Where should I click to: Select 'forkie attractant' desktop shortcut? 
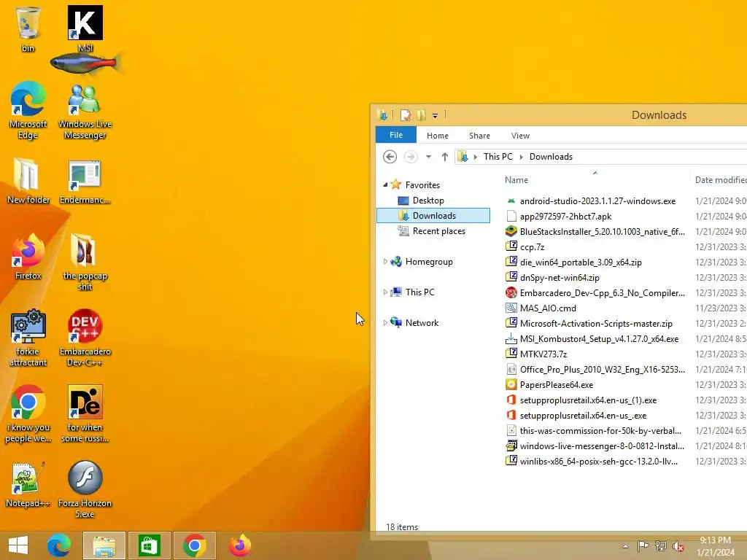pos(28,337)
